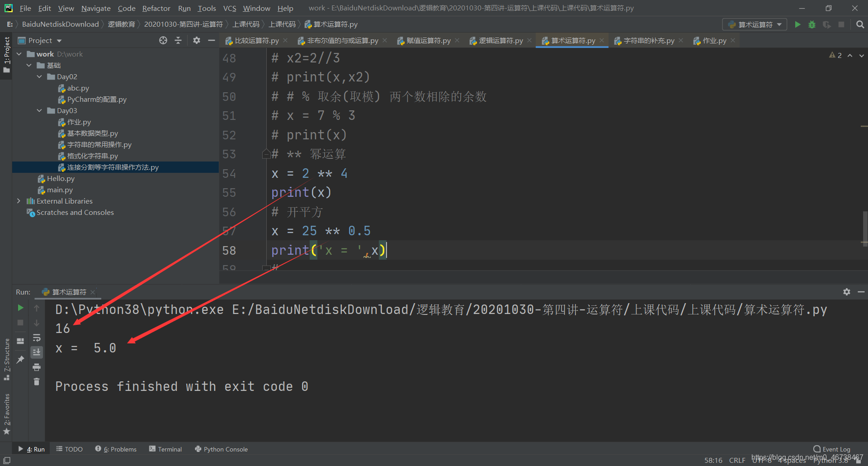Open run configuration dropdown 算术运算符
This screenshot has width=868, height=466.
coord(755,24)
